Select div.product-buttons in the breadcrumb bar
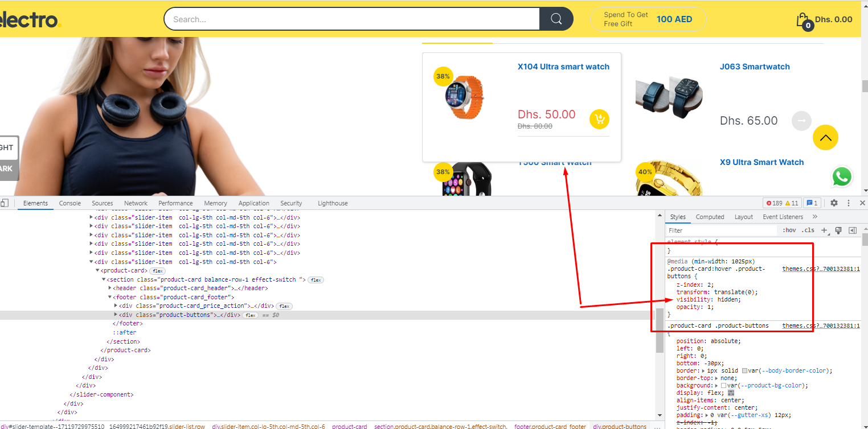Image resolution: width=868 pixels, height=429 pixels. click(620, 426)
